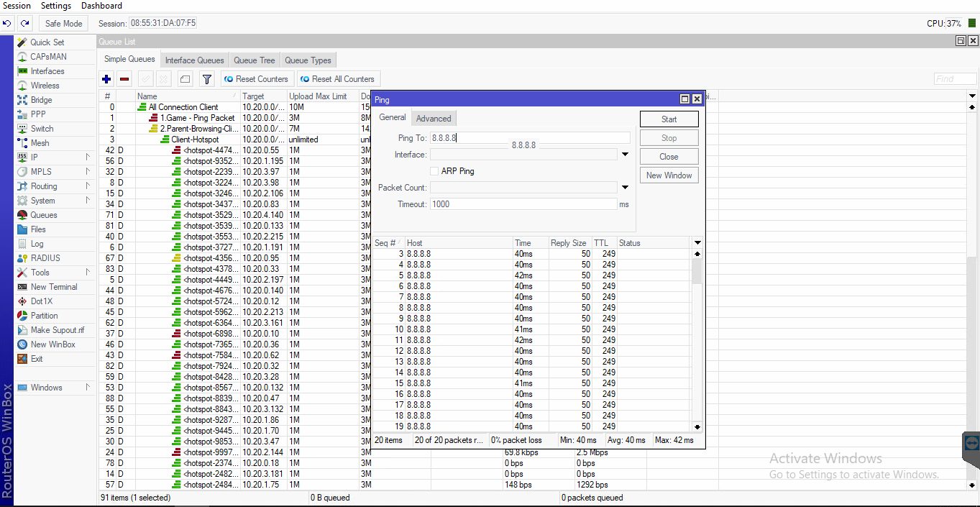The height and width of the screenshot is (507, 980).
Task: Add a new queue with plus icon
Action: [106, 79]
